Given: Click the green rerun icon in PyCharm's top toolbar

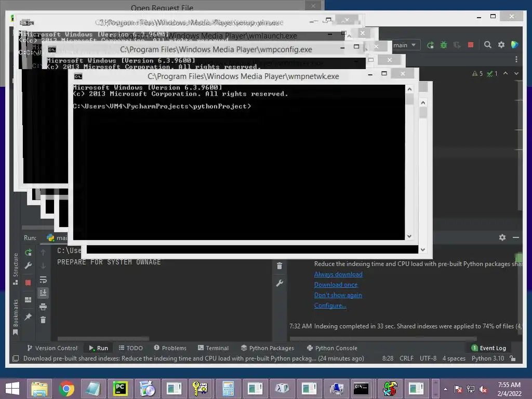Looking at the screenshot, I should [x=430, y=45].
